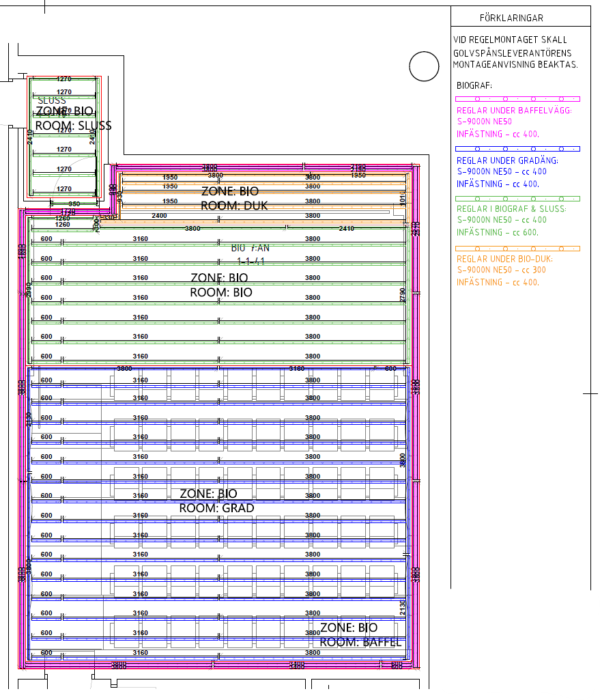Click the green 'S-9000N NE50 – cc 400' line
This screenshot has height=700, width=600.
point(502,220)
